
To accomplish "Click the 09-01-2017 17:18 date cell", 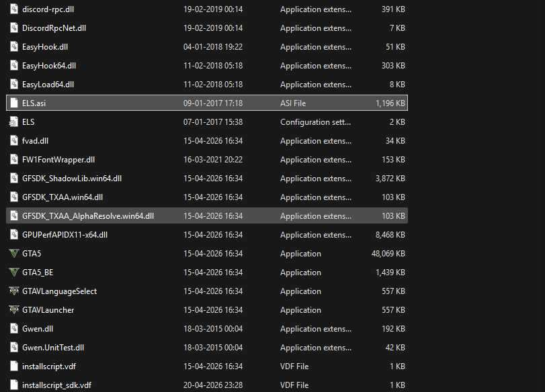I will [213, 103].
